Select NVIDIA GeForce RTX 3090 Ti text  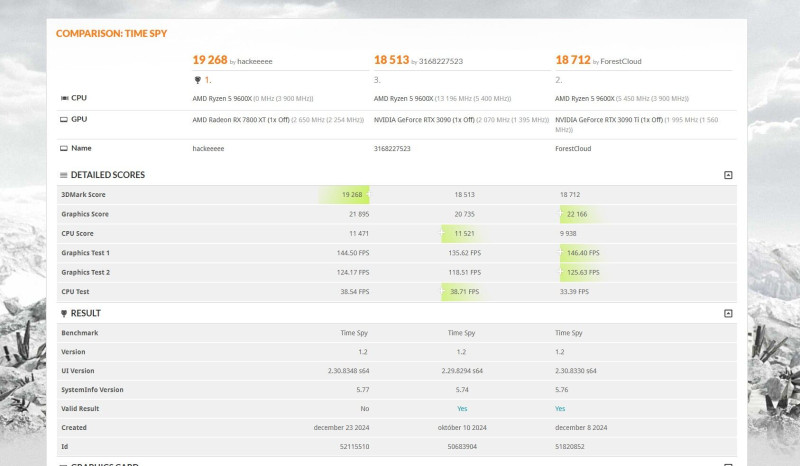609,120
